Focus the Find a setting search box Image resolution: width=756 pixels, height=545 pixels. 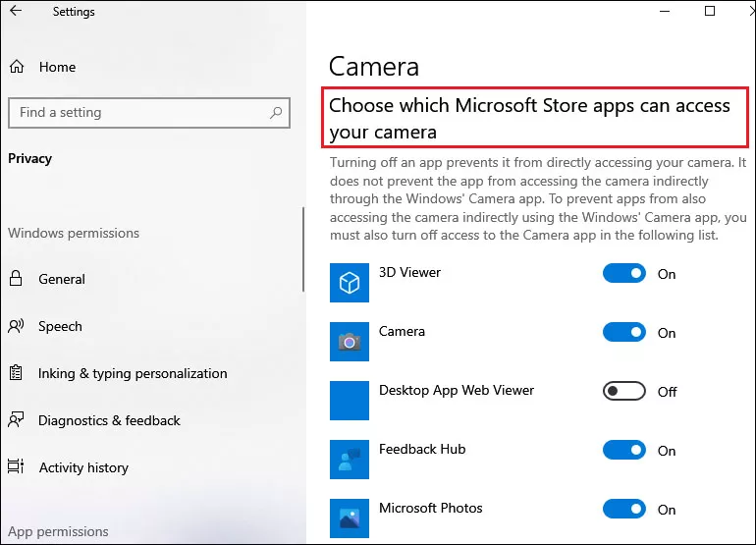(149, 113)
